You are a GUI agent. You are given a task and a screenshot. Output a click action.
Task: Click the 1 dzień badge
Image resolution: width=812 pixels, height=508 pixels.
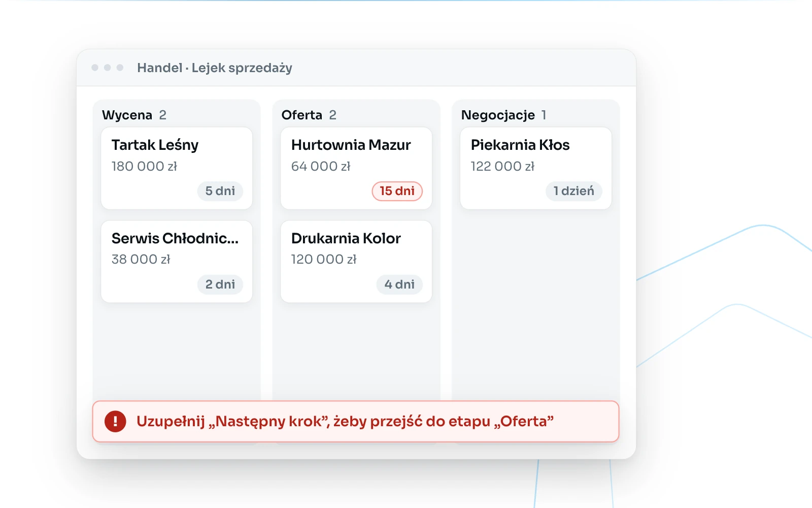pos(574,191)
